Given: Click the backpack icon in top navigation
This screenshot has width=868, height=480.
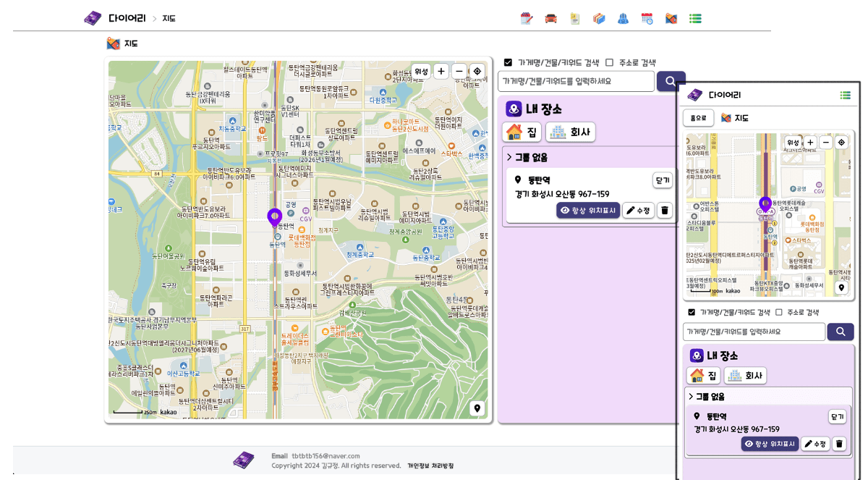Looking at the screenshot, I should click(x=623, y=19).
